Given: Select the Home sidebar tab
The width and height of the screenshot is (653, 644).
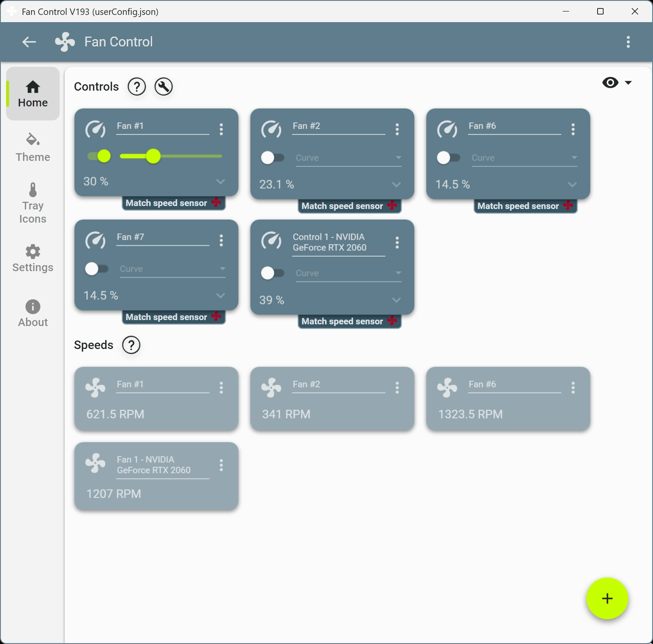Looking at the screenshot, I should pyautogui.click(x=33, y=94).
